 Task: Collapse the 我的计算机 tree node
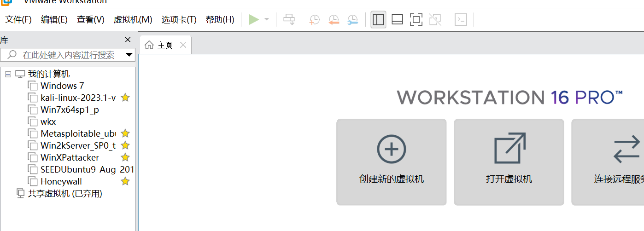8,74
